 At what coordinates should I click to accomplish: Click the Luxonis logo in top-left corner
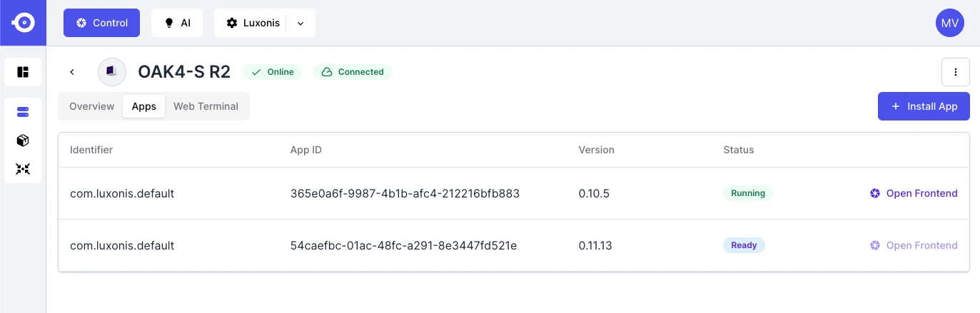(23, 23)
